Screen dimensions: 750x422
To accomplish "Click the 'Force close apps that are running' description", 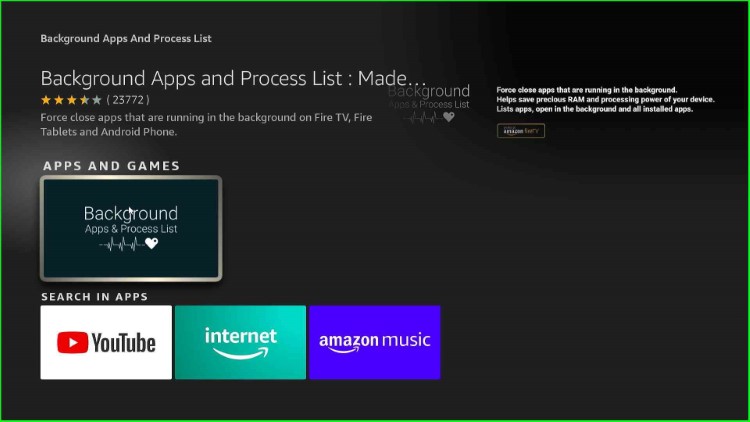I will (x=206, y=124).
